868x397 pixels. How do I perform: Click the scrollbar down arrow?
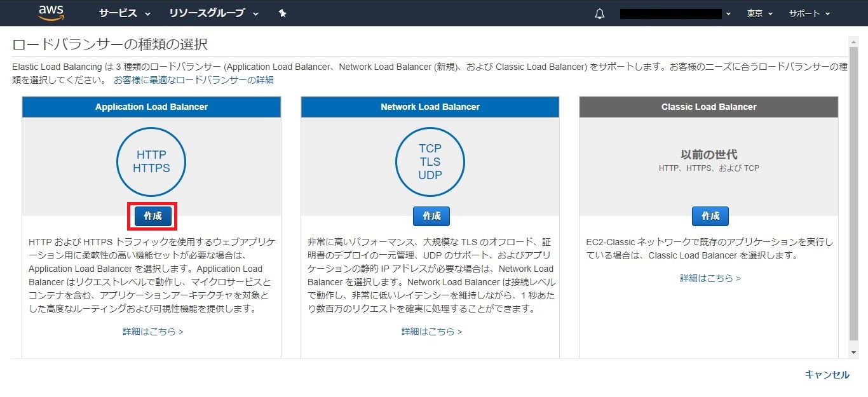853,351
